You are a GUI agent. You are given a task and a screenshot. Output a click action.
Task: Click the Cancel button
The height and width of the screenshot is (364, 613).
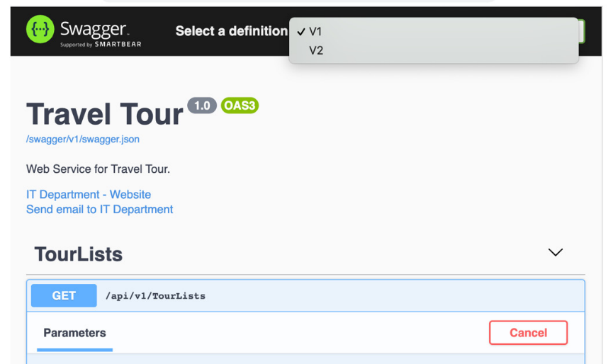(x=528, y=333)
